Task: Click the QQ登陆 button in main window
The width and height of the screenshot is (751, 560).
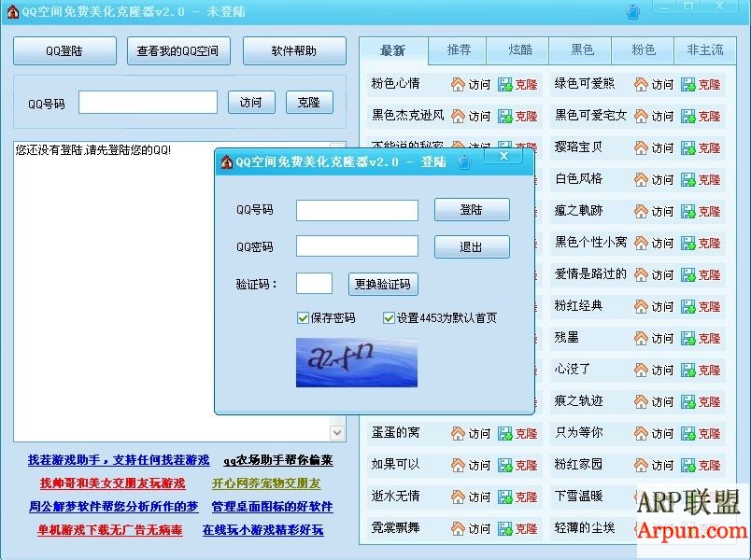Action: pos(64,50)
